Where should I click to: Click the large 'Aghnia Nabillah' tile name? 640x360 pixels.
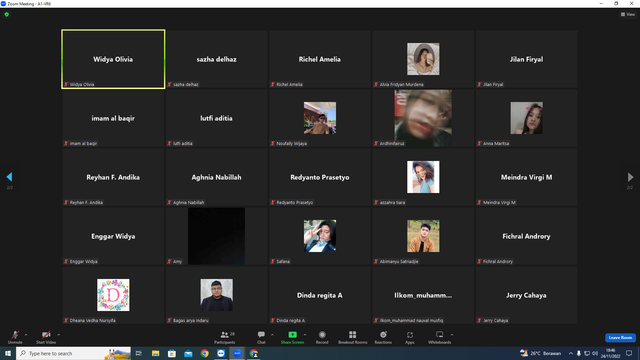[x=216, y=177]
